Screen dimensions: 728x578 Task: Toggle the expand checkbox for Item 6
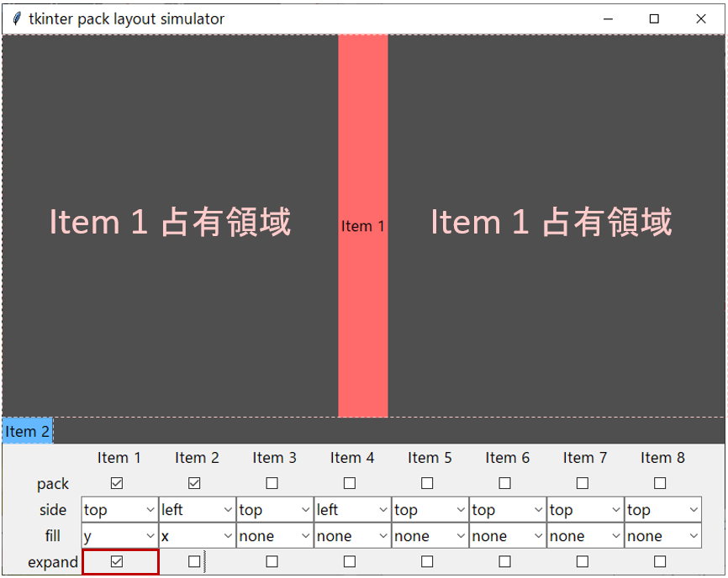504,562
